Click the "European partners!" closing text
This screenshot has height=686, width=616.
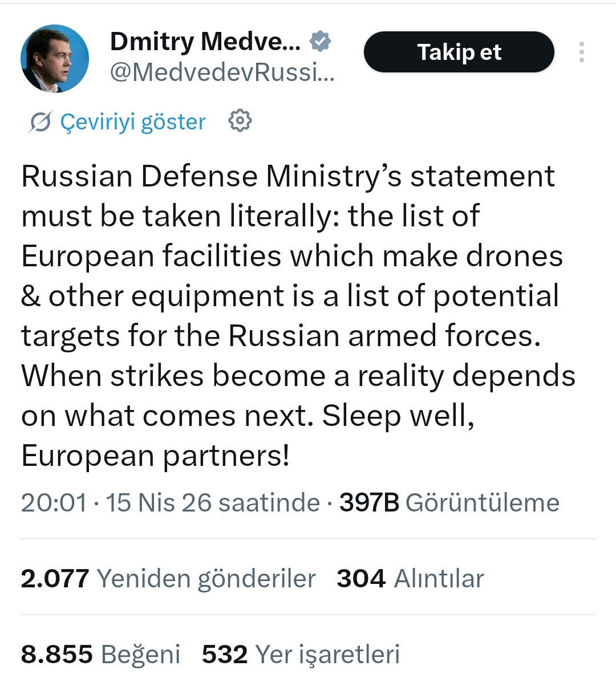[x=155, y=456]
